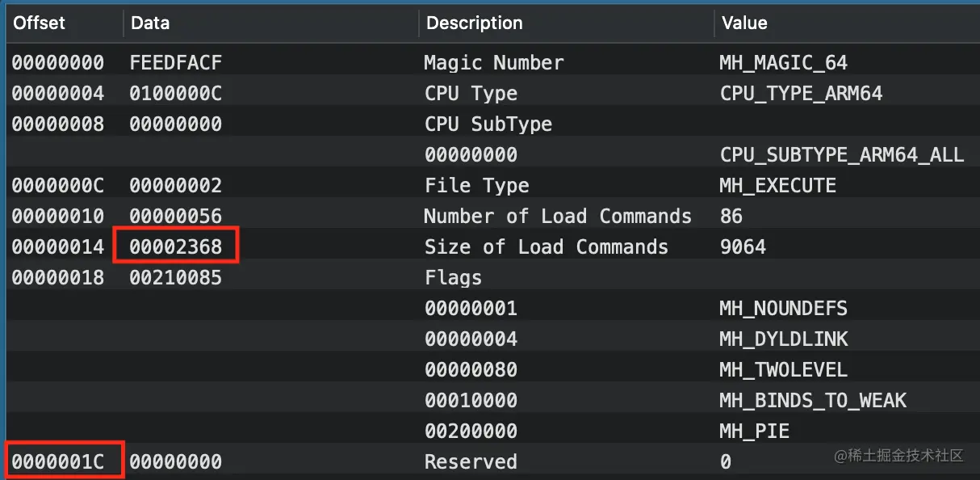980x480 pixels.
Task: Select the MH_BINDS_TO_WEAK flag value
Action: click(812, 401)
